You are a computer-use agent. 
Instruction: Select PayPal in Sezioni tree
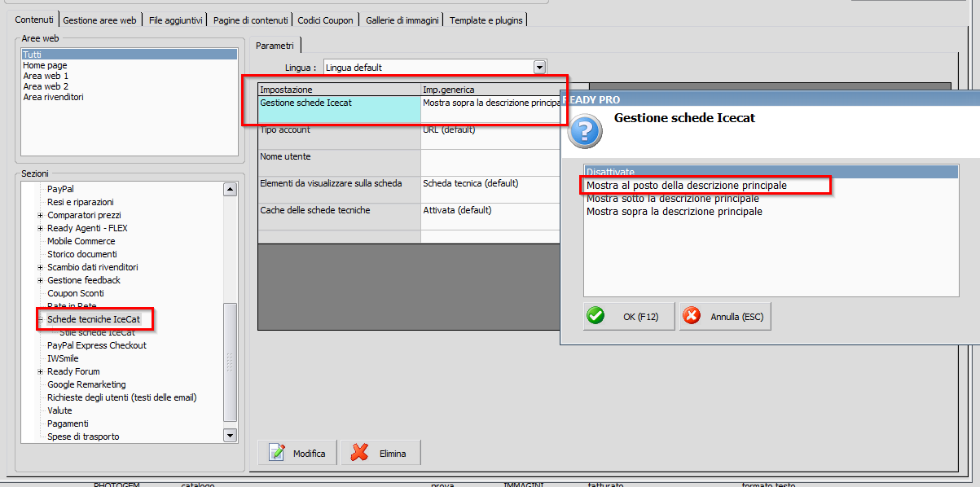pyautogui.click(x=61, y=189)
